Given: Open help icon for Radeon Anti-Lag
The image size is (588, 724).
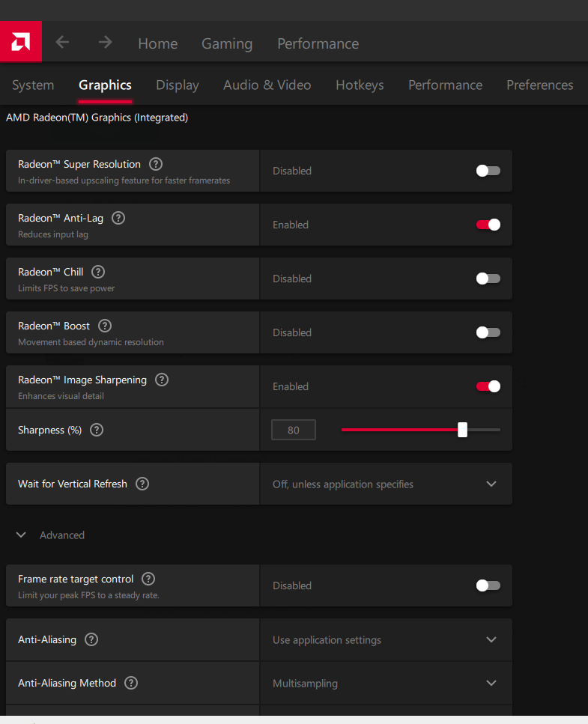Looking at the screenshot, I should coord(118,218).
